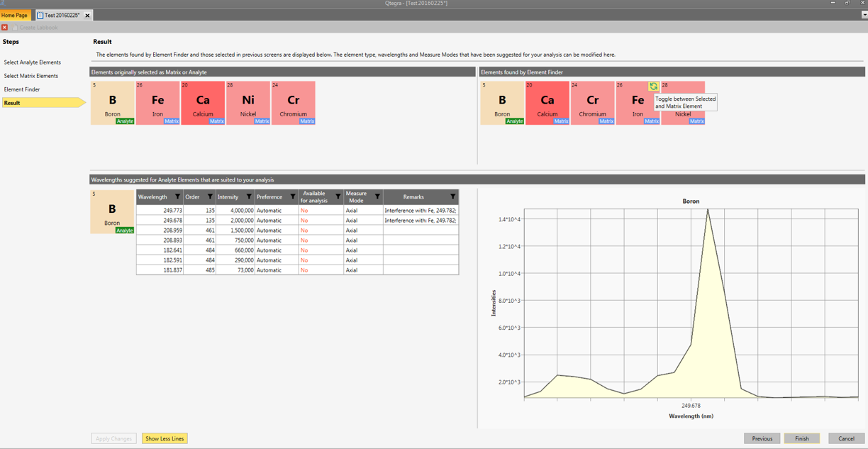The image size is (868, 449).
Task: Switch to the Home Page tab
Action: click(13, 14)
